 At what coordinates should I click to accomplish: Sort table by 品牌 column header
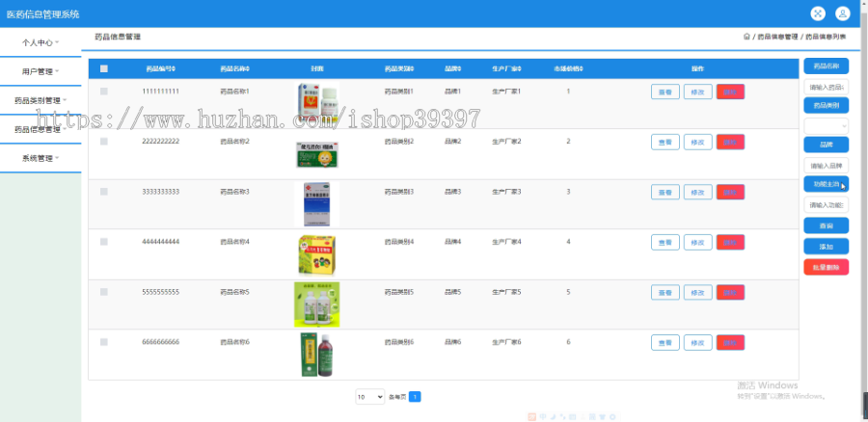453,69
